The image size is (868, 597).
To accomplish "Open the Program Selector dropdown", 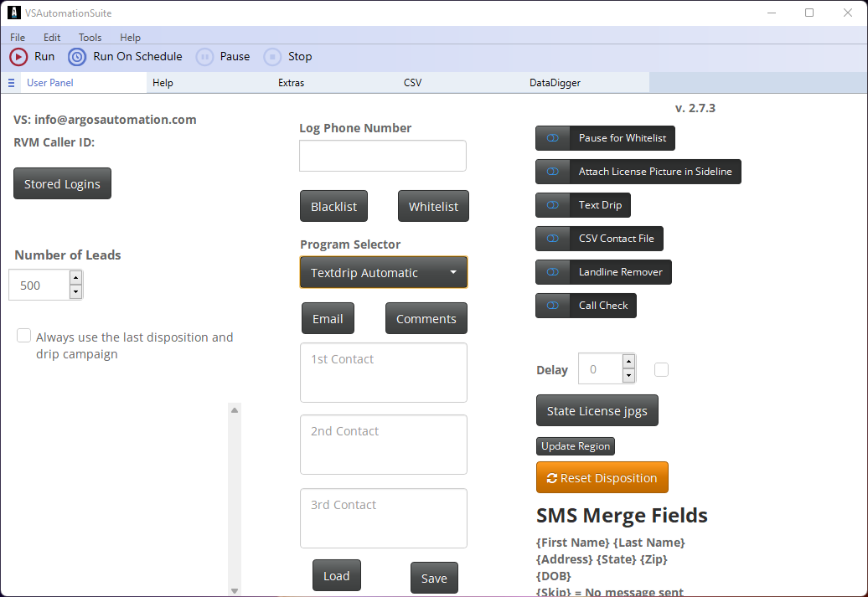I will (384, 273).
